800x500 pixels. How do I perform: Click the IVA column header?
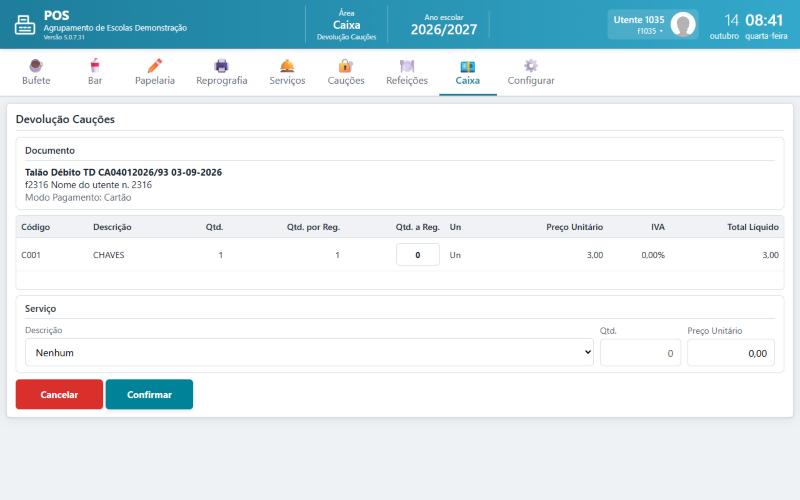tap(658, 227)
